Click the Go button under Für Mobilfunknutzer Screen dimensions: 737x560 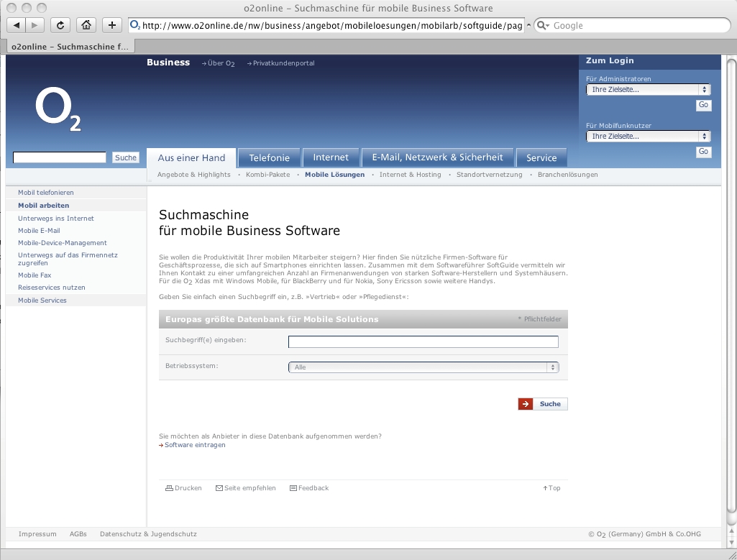coord(704,152)
